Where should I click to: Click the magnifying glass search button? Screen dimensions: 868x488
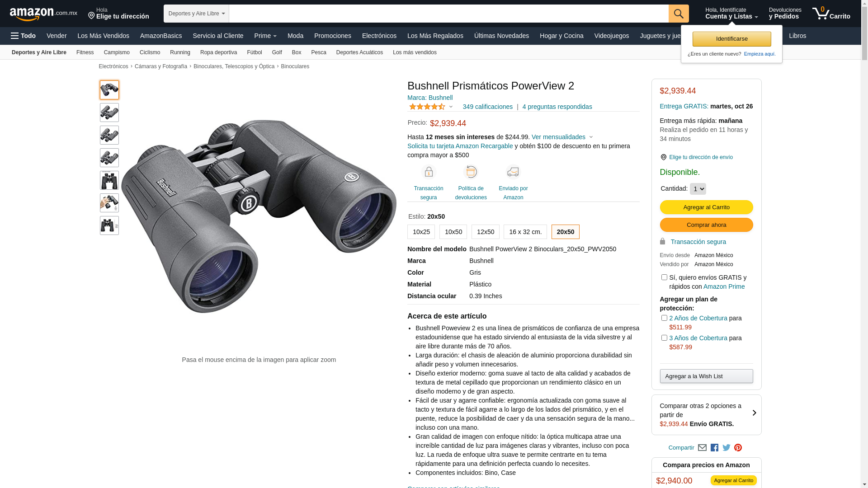[678, 14]
